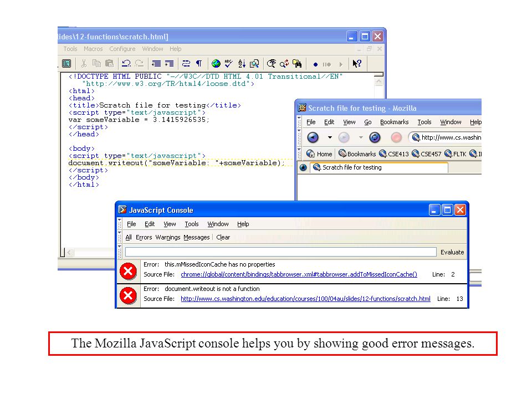Click the Mozilla Back button
532x399 pixels.
coord(313,137)
